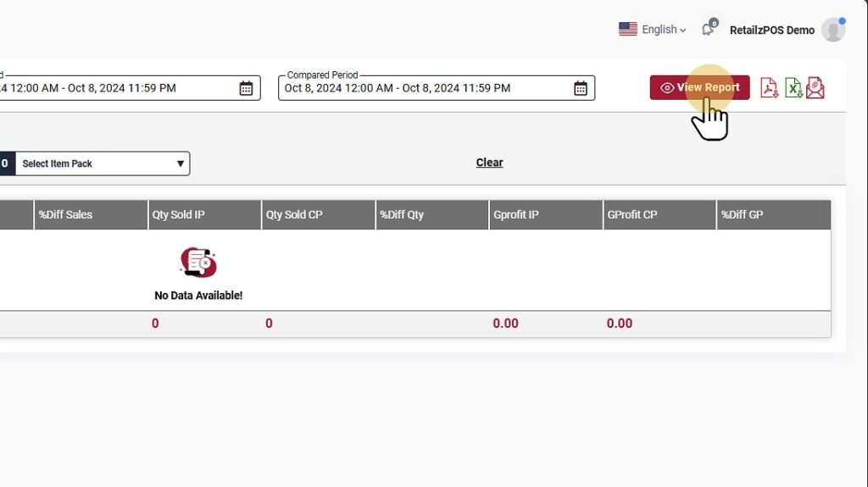Image resolution: width=868 pixels, height=487 pixels.
Task: Open Compared Period calendar icon
Action: (x=580, y=88)
